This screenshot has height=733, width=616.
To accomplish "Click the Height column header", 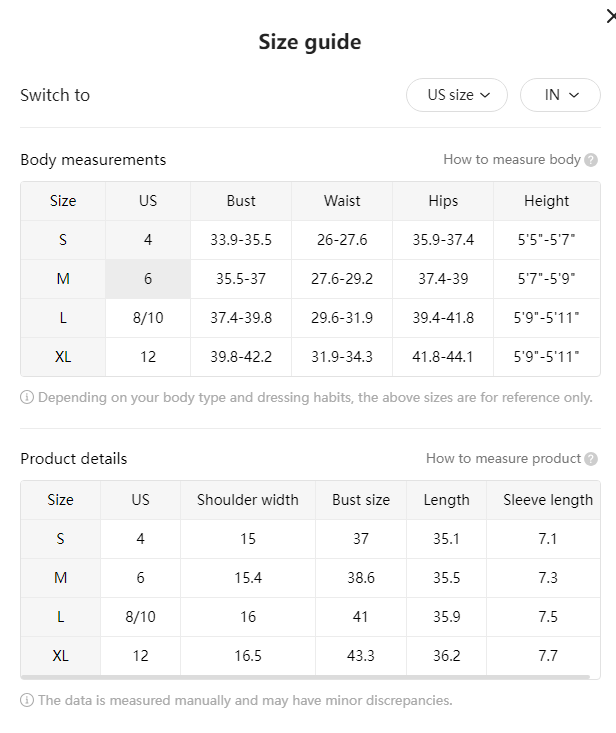I will [546, 201].
